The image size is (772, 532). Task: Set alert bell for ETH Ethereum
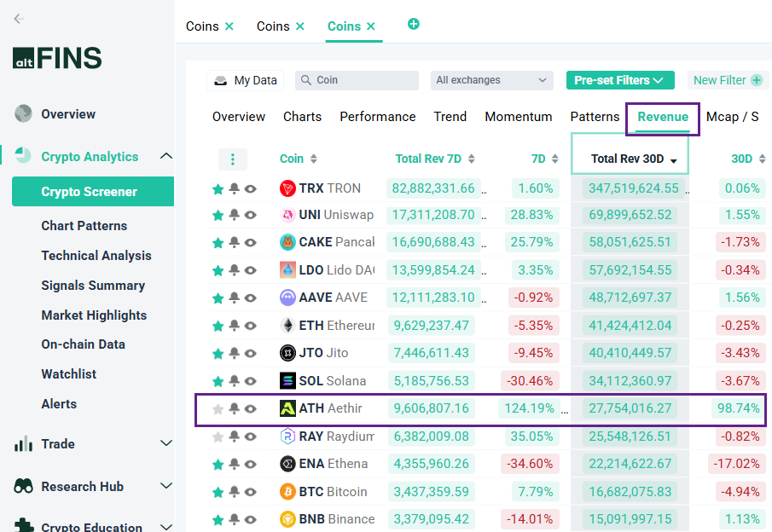[x=235, y=326]
